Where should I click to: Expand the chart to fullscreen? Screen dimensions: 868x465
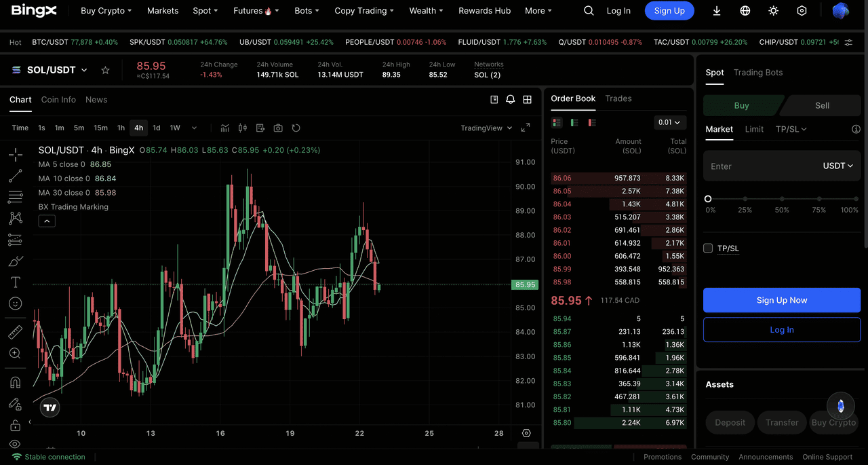pyautogui.click(x=526, y=128)
